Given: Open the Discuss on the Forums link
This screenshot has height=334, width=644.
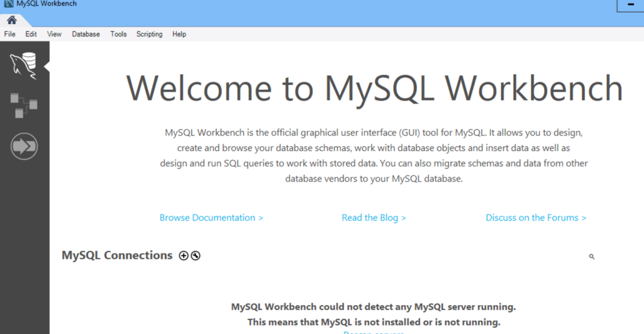Looking at the screenshot, I should pyautogui.click(x=536, y=218).
